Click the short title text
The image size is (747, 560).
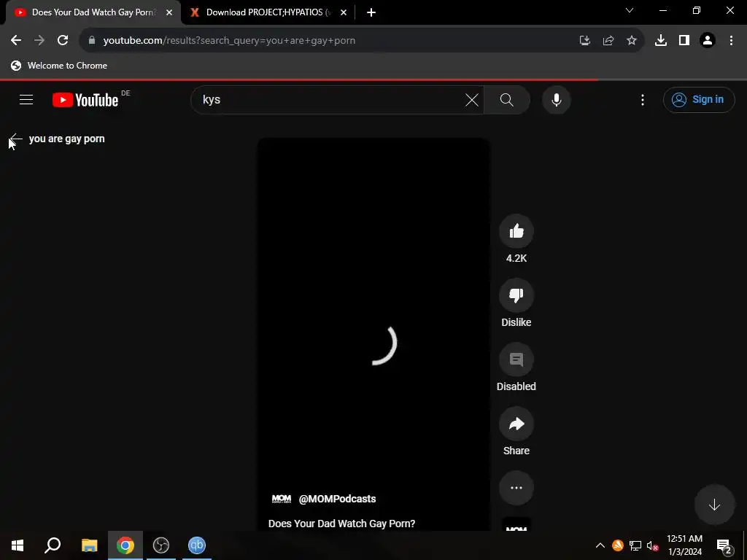[x=341, y=524]
